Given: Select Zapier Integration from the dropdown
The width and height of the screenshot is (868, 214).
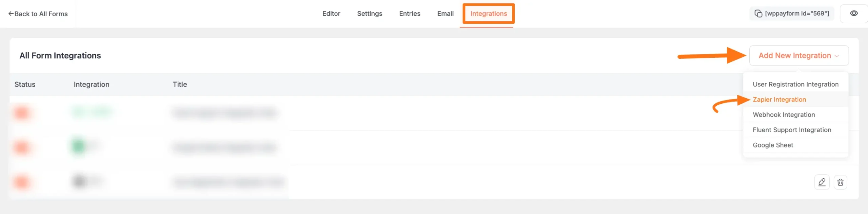Looking at the screenshot, I should coord(779,100).
